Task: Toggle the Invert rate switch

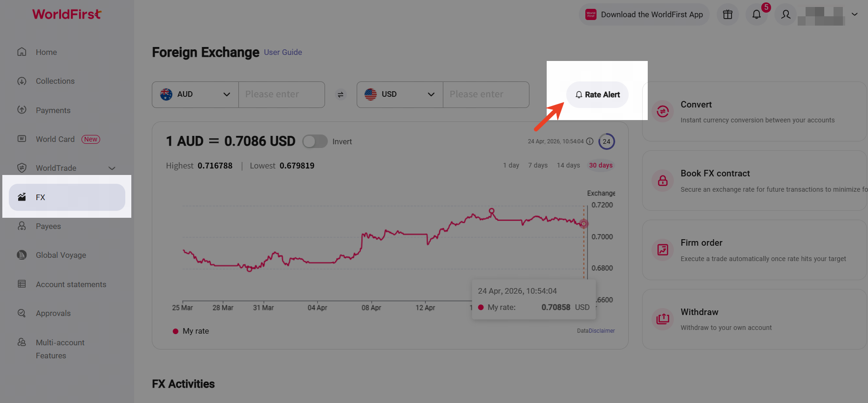Action: coord(315,141)
